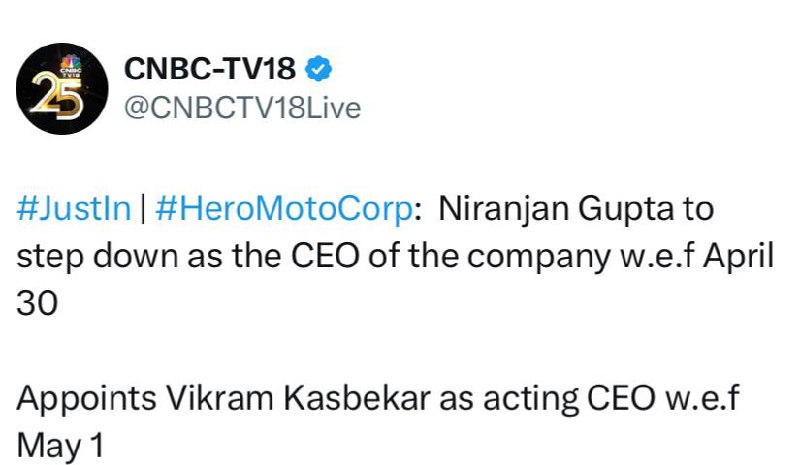Click the first w.e.f before April
The image size is (800, 465).
(x=658, y=256)
